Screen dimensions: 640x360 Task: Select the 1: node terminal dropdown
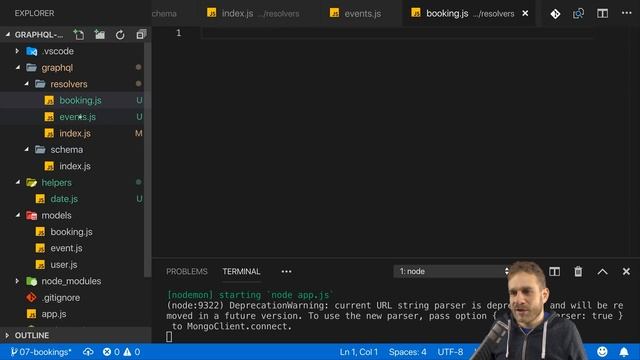(452, 271)
